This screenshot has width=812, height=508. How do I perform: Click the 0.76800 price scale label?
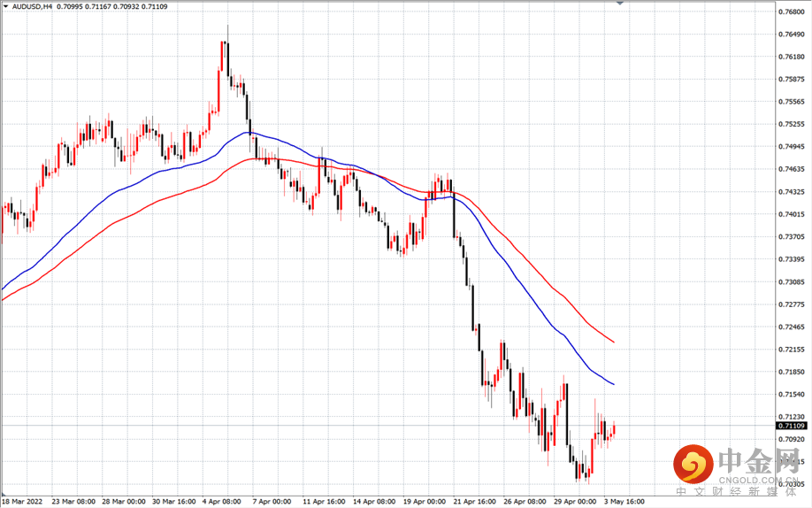coord(792,12)
